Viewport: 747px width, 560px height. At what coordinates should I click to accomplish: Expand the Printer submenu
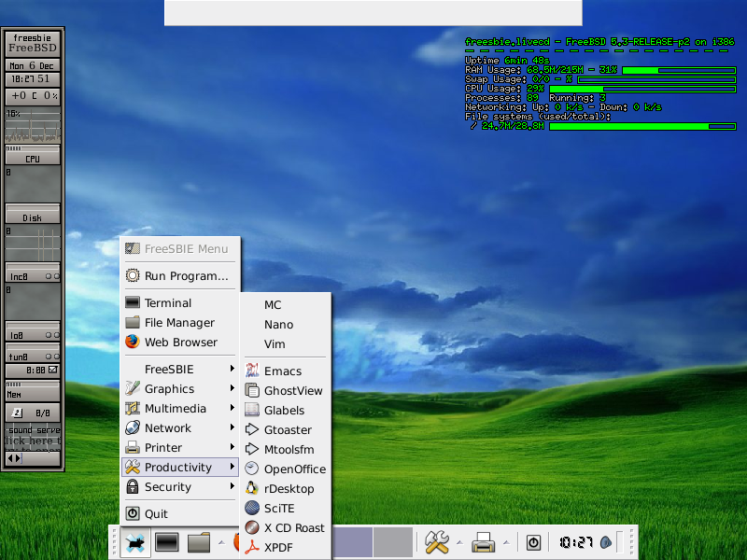pos(180,447)
